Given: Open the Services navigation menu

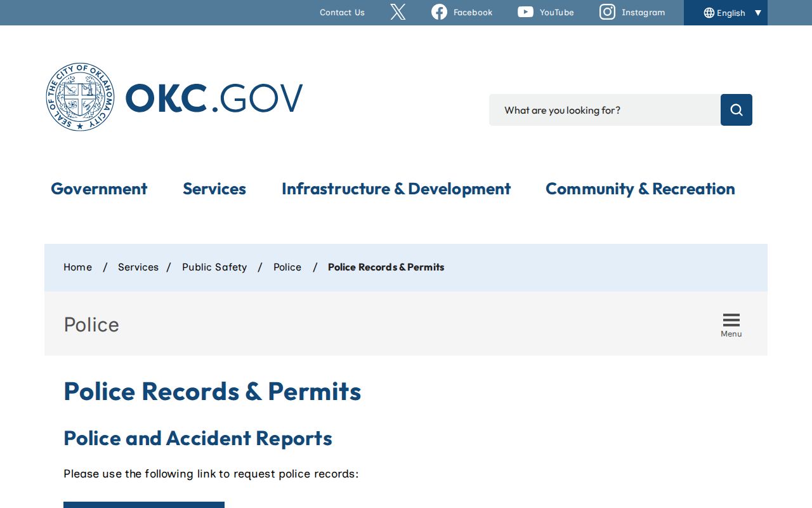Looking at the screenshot, I should pos(214,189).
